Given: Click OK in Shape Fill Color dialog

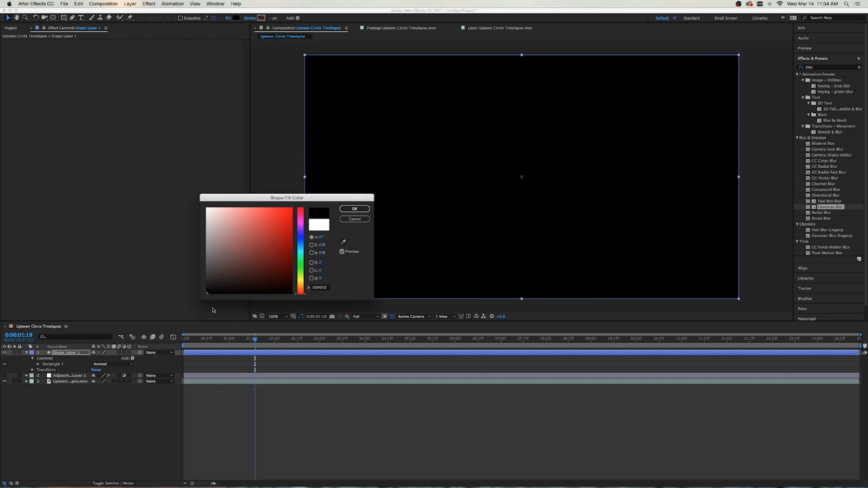Looking at the screenshot, I should pyautogui.click(x=355, y=209).
